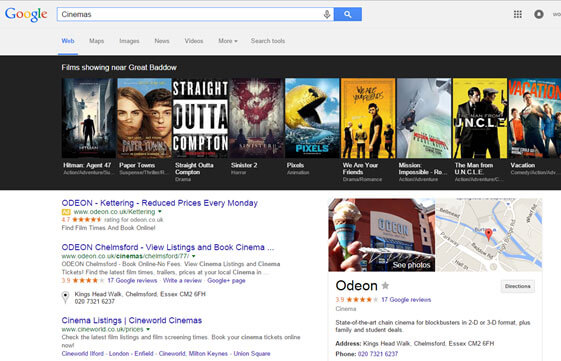Open Cinema Listings Cineworld Cinemas result
The image size is (561, 361).
(132, 320)
